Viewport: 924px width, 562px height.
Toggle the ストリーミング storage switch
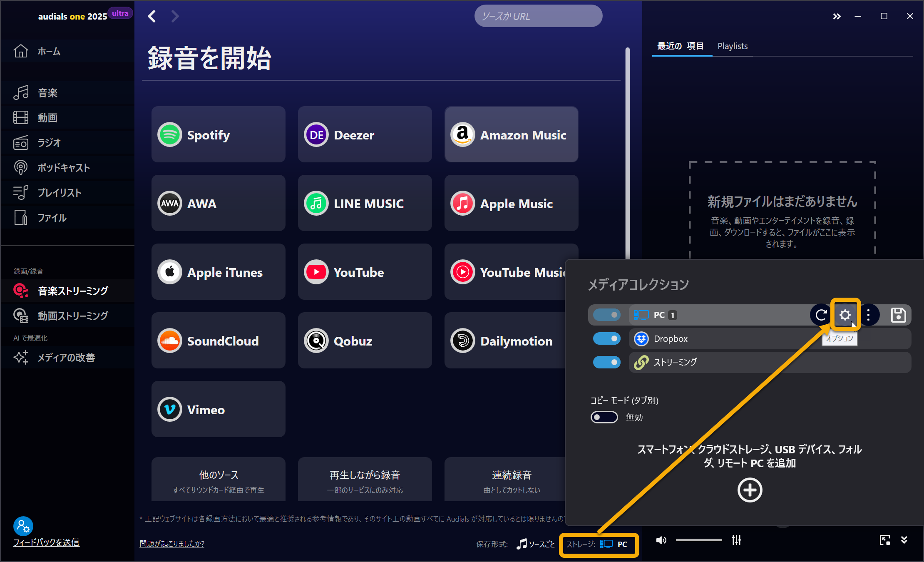606,362
